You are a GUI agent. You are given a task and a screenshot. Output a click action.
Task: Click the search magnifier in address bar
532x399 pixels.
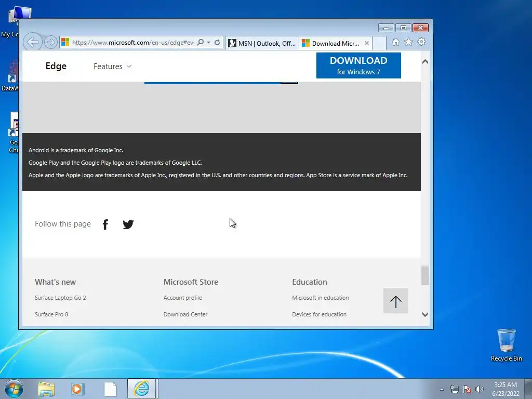tap(201, 43)
